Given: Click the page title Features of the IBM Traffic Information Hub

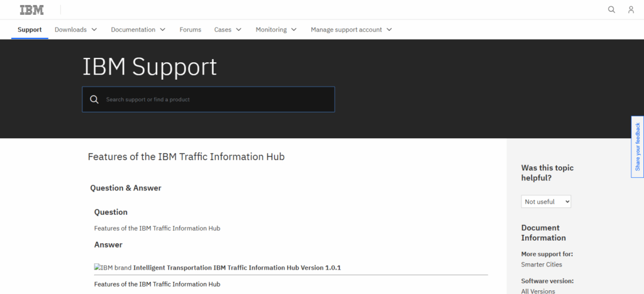Looking at the screenshot, I should pos(186,156).
